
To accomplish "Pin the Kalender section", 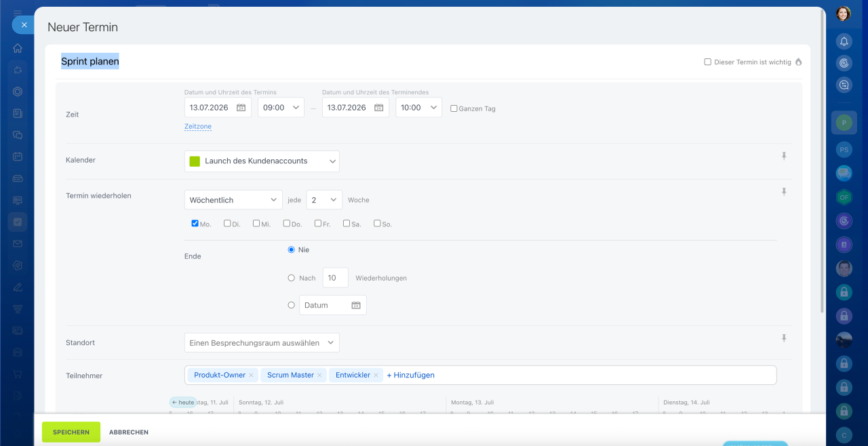I will [x=784, y=156].
